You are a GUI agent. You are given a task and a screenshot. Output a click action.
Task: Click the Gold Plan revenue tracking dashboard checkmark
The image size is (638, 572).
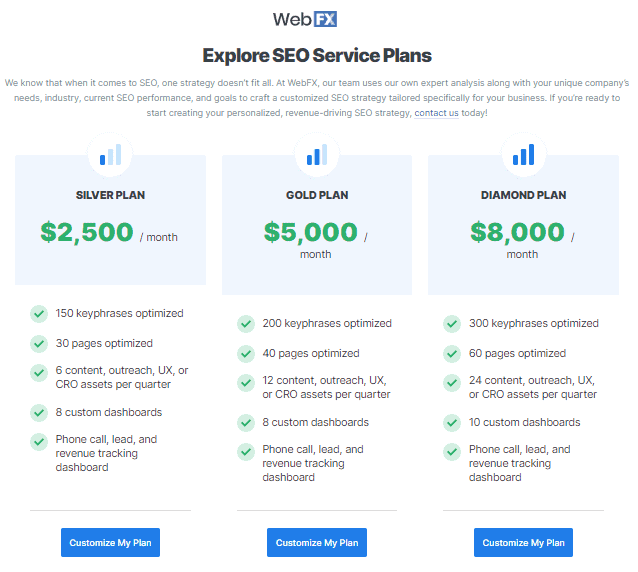(x=246, y=452)
